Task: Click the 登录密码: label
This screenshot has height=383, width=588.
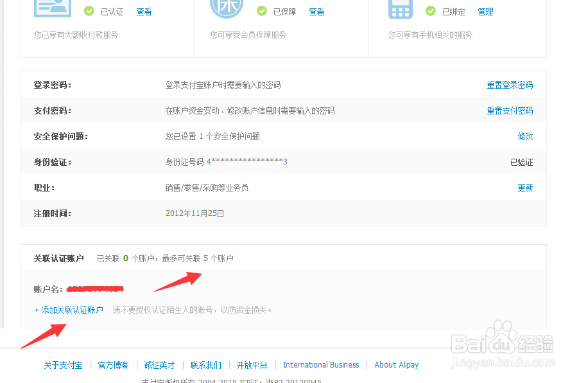Action: (53, 85)
